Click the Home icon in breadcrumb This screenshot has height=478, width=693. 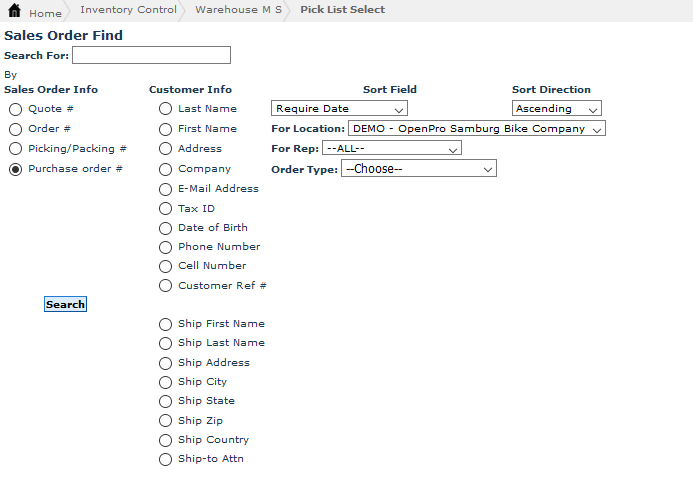tap(14, 11)
